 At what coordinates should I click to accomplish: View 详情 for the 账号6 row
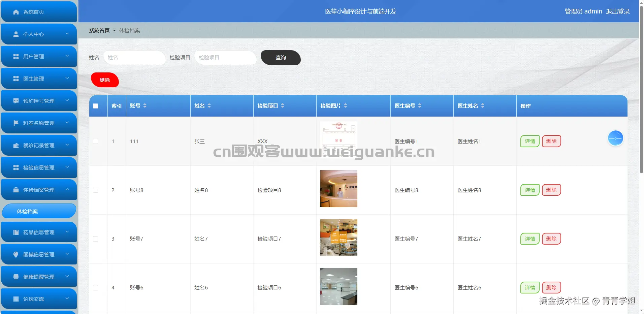[x=530, y=288]
